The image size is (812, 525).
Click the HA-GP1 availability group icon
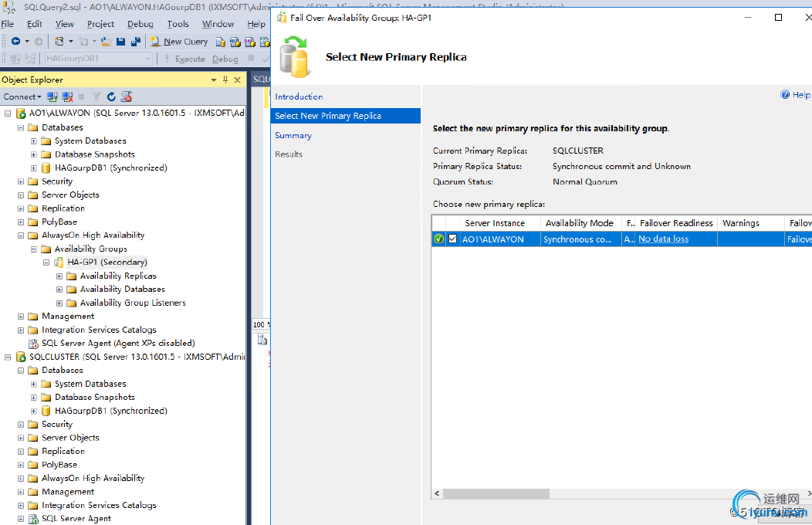point(59,262)
